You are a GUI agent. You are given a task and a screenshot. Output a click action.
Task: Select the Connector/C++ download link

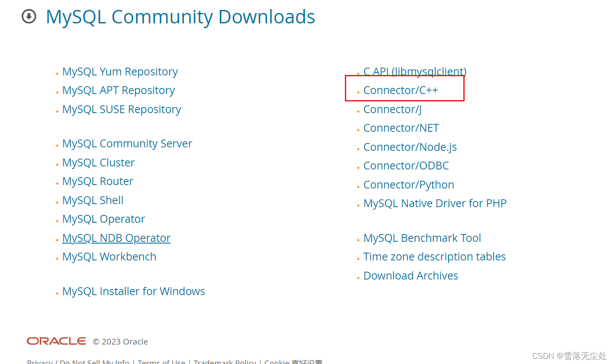(x=401, y=90)
